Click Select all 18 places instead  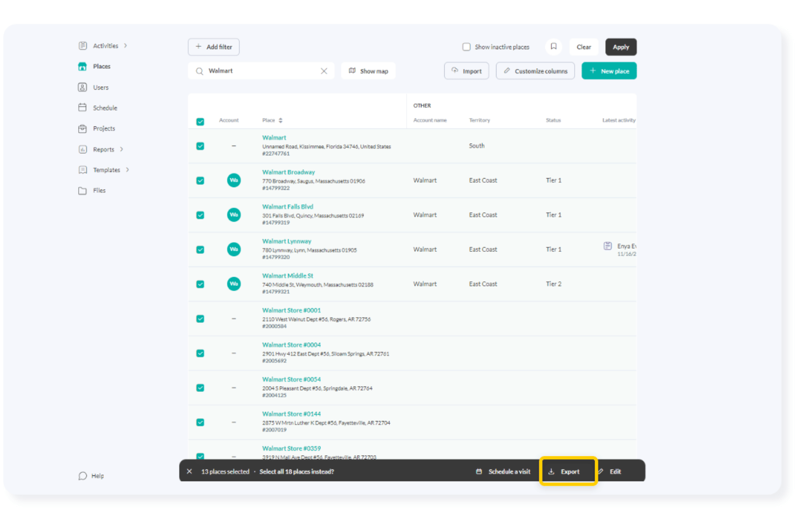297,472
